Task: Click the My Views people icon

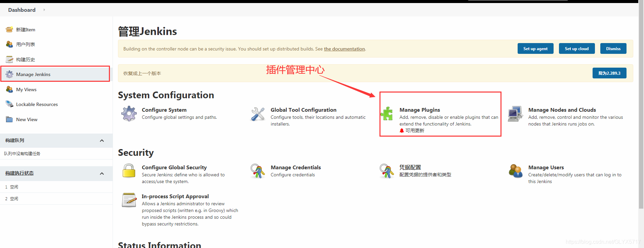Action: [x=9, y=90]
